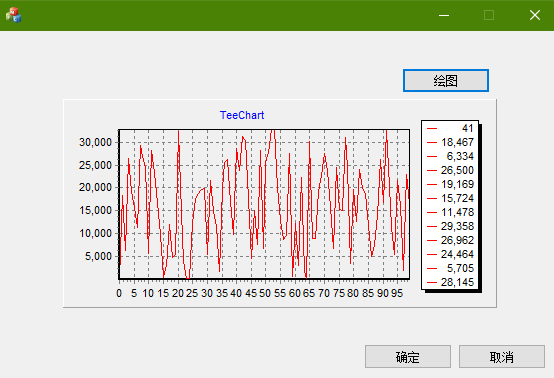Viewport: 554px width, 378px height.
Task: Click the TeeChart chart title
Action: coord(242,115)
